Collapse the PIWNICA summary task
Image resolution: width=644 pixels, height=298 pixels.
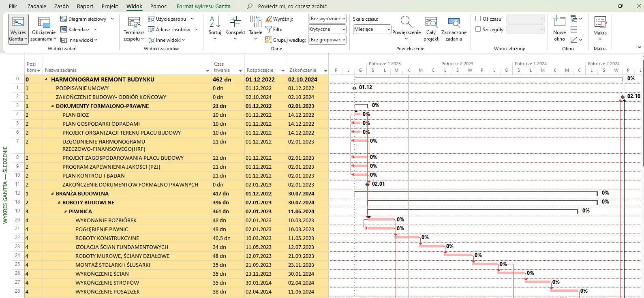pos(66,212)
